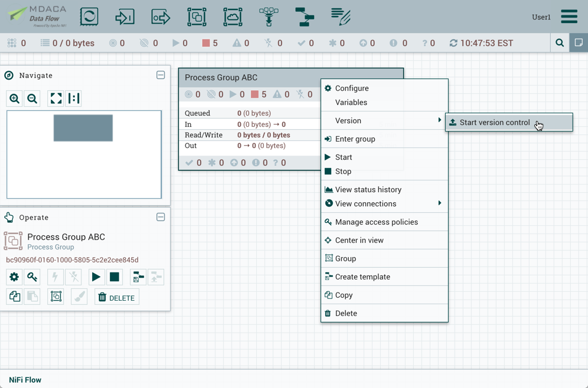Click the zoom in magnifier in Navigate panel
588x388 pixels.
(x=14, y=98)
